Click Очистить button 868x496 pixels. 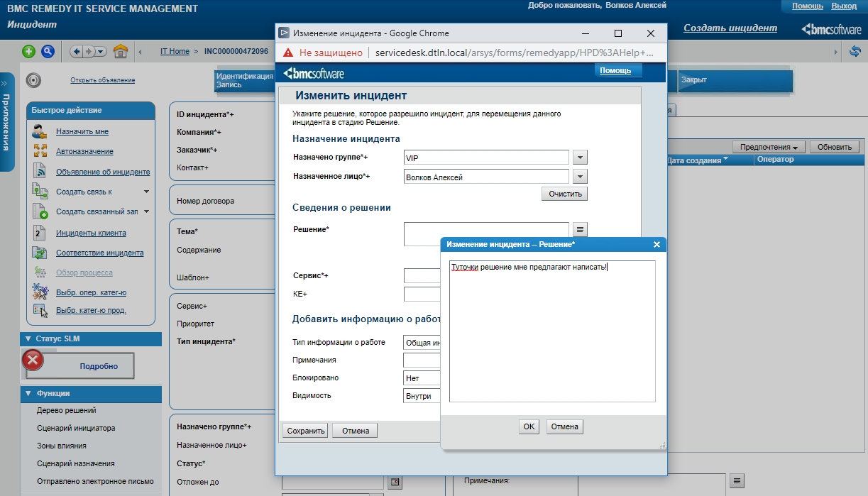tap(564, 194)
